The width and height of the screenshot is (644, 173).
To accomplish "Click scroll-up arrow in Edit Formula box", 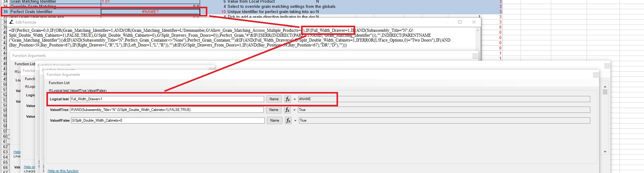I will 478,30.
